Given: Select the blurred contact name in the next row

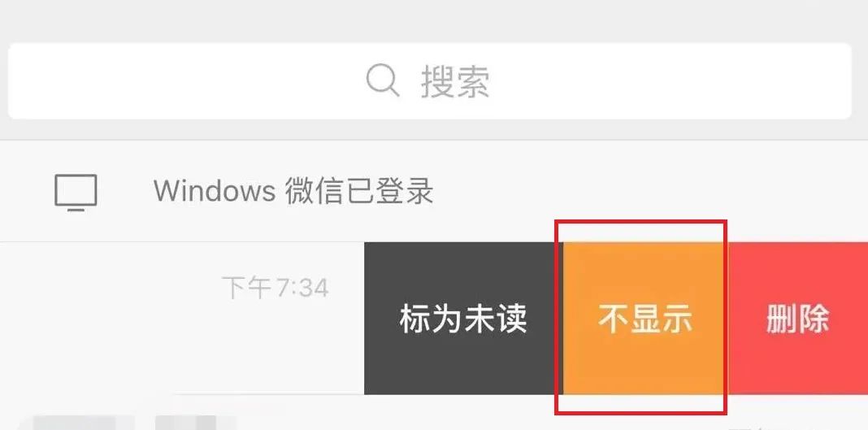Looking at the screenshot, I should (x=195, y=423).
